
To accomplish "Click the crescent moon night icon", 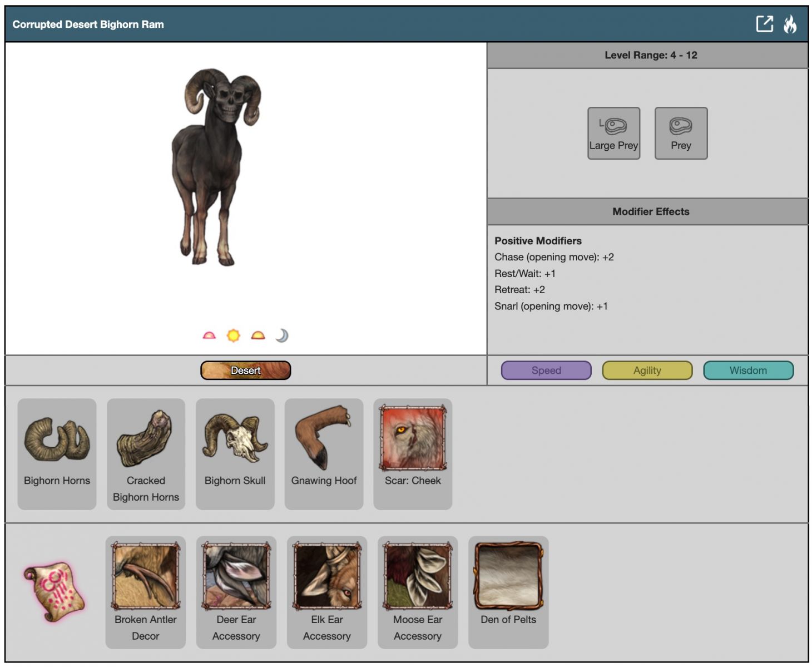I will [x=282, y=335].
